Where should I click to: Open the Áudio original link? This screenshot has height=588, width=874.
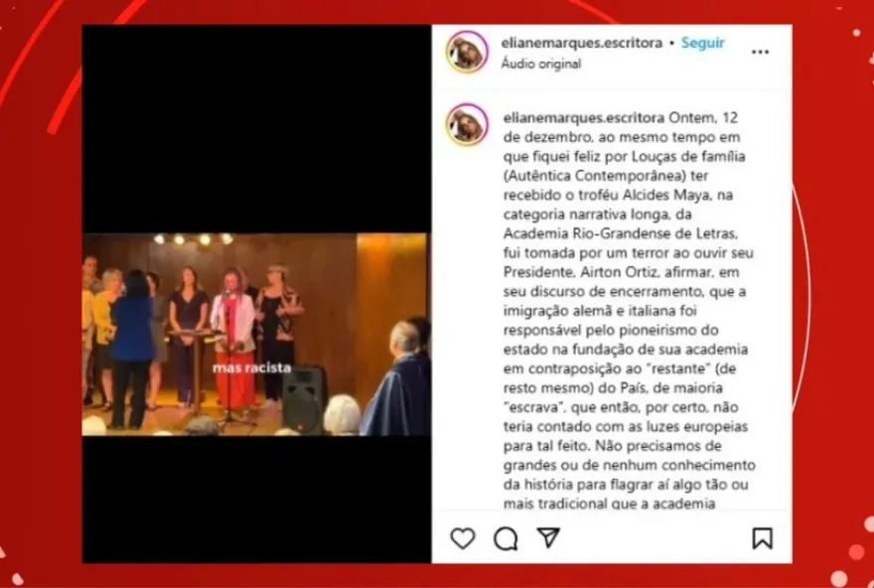pos(540,63)
